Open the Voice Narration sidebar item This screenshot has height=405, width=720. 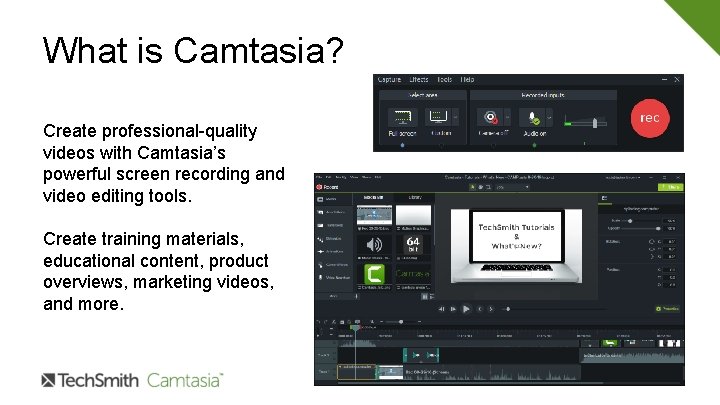coord(333,278)
